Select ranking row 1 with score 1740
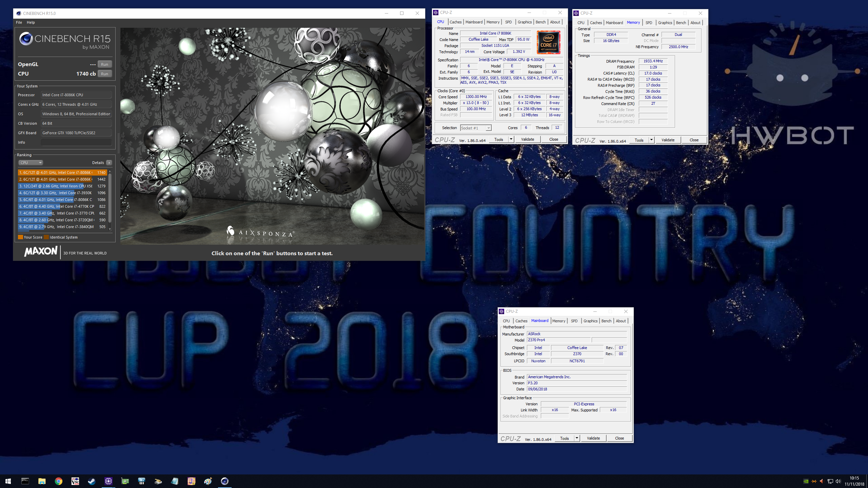The image size is (868, 488). click(x=62, y=172)
